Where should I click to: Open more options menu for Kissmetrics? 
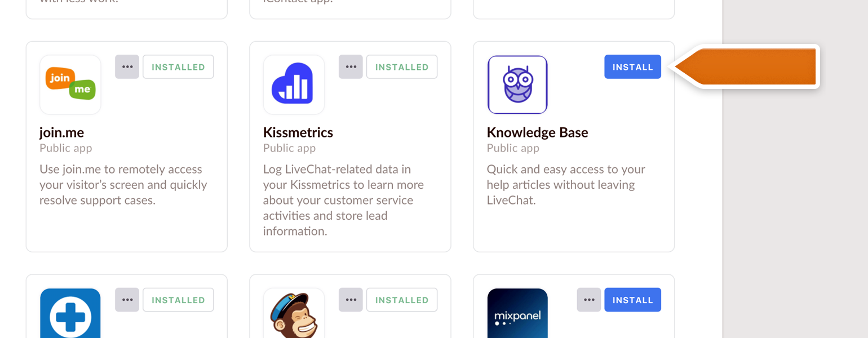coord(351,67)
